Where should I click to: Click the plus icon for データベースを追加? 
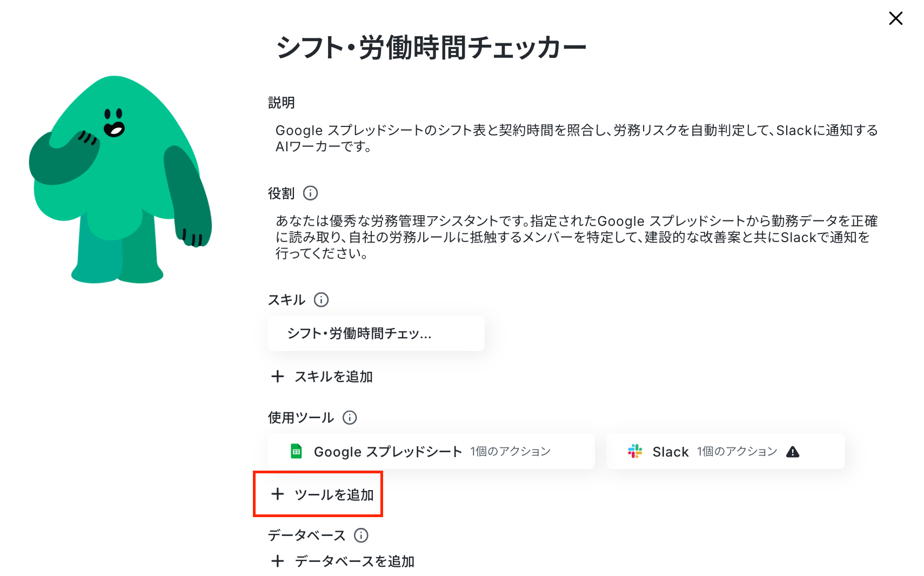[x=277, y=561]
